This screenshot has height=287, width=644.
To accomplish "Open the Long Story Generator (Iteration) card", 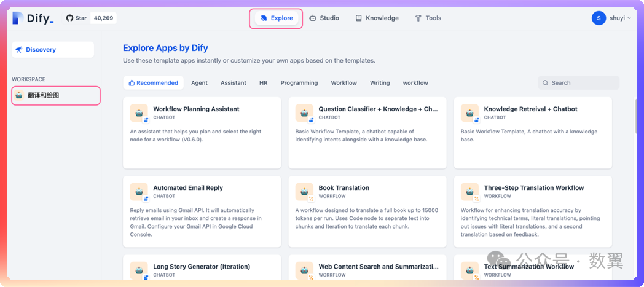I will pos(202,267).
